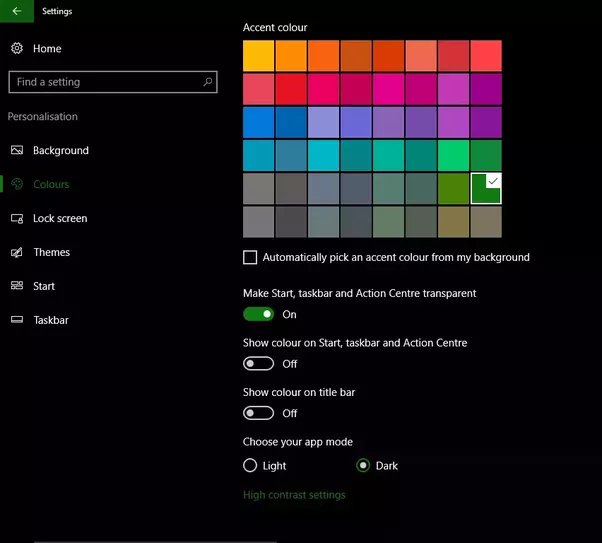602x543 pixels.
Task: Open Themes settings
Action: [52, 252]
